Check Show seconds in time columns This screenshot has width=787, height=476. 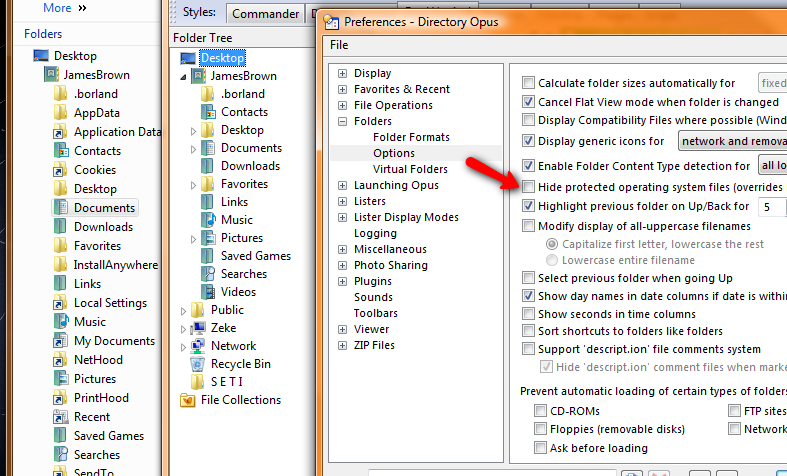point(529,314)
